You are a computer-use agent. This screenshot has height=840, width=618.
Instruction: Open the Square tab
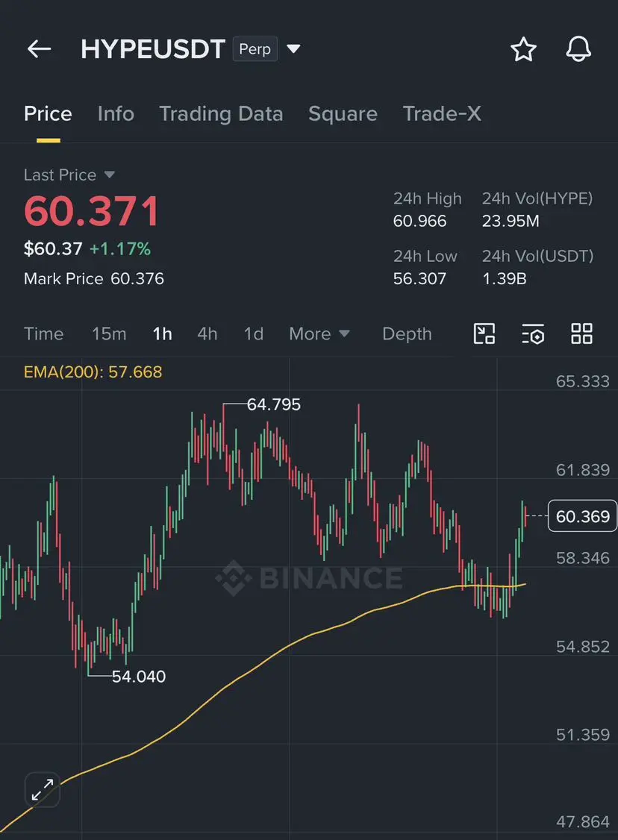pyautogui.click(x=343, y=113)
